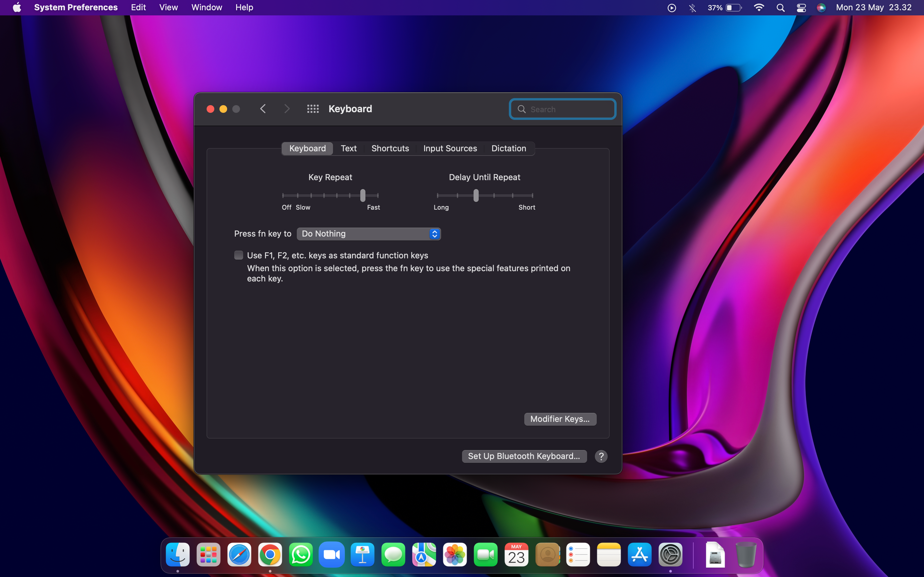Screen dimensions: 924x577
Task: Click the Siri icon in menu bar
Action: pos(821,8)
